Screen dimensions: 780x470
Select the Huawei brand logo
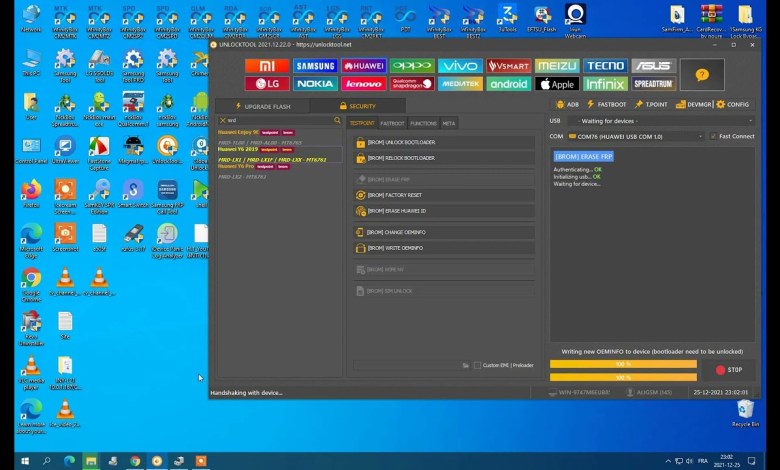[x=363, y=66]
